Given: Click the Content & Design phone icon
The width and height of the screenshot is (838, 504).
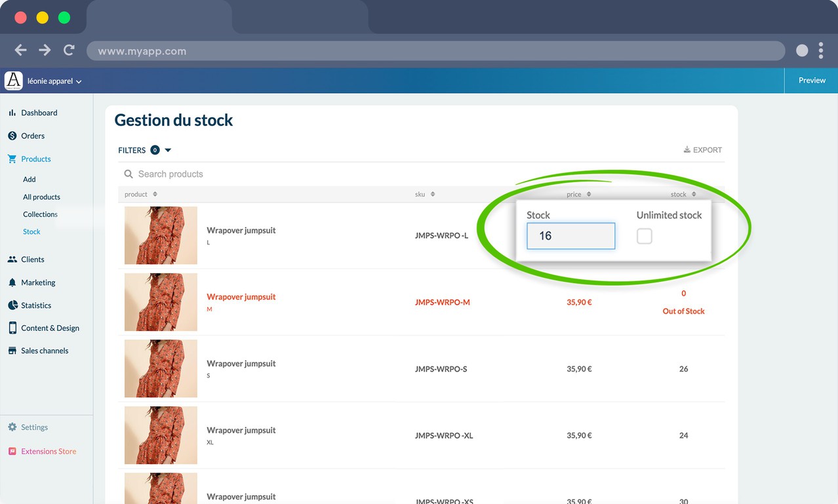Looking at the screenshot, I should pyautogui.click(x=12, y=328).
